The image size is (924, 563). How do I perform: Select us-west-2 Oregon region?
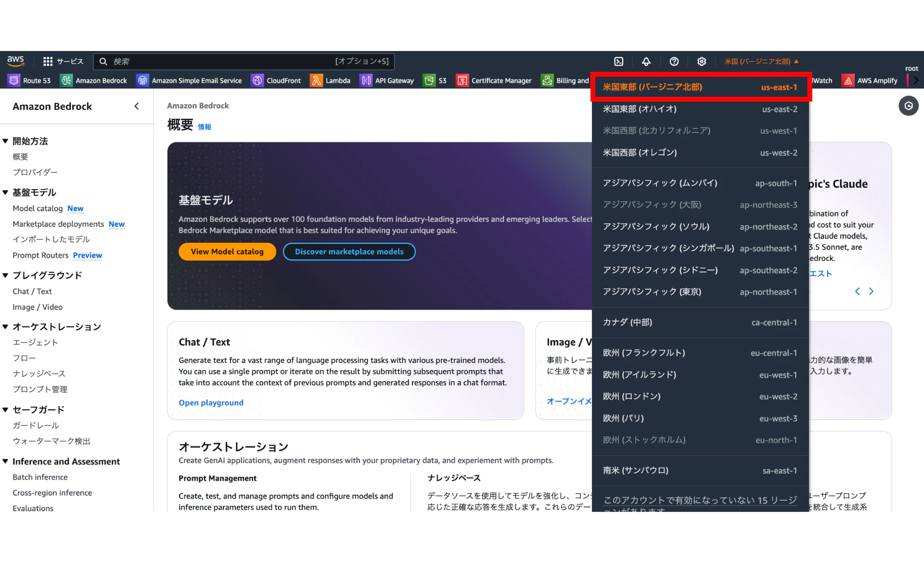pos(700,153)
